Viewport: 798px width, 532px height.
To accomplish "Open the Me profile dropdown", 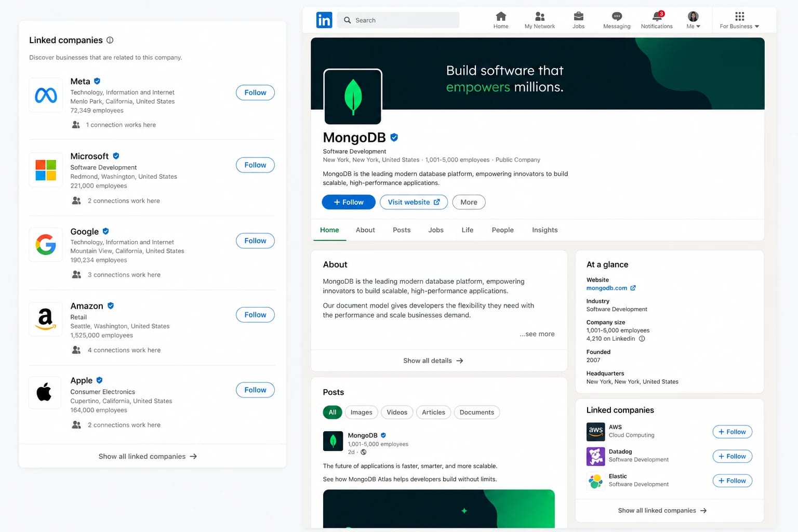I will coord(693,20).
